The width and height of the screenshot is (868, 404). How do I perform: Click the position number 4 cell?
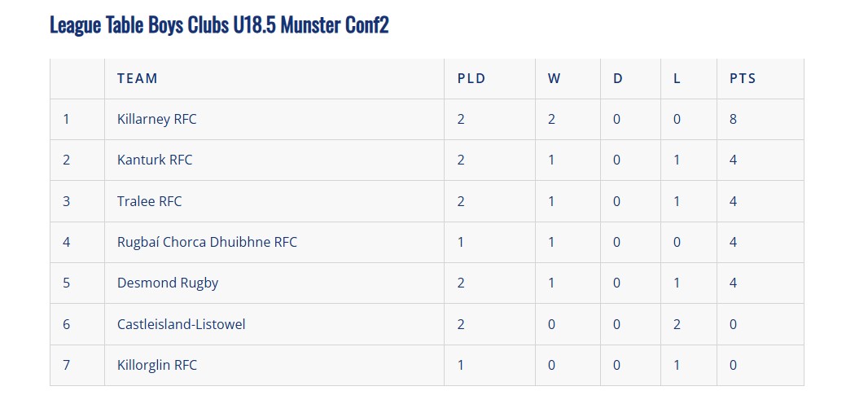67,243
